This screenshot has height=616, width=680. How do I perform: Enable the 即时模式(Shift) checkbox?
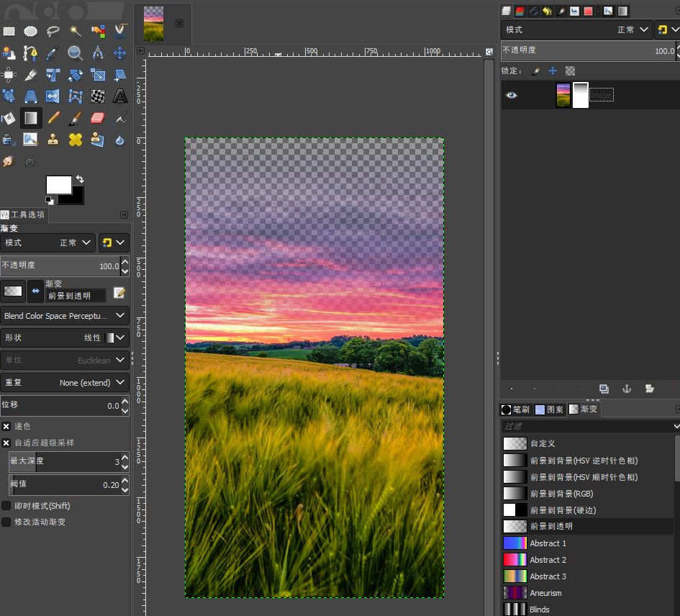click(6, 506)
